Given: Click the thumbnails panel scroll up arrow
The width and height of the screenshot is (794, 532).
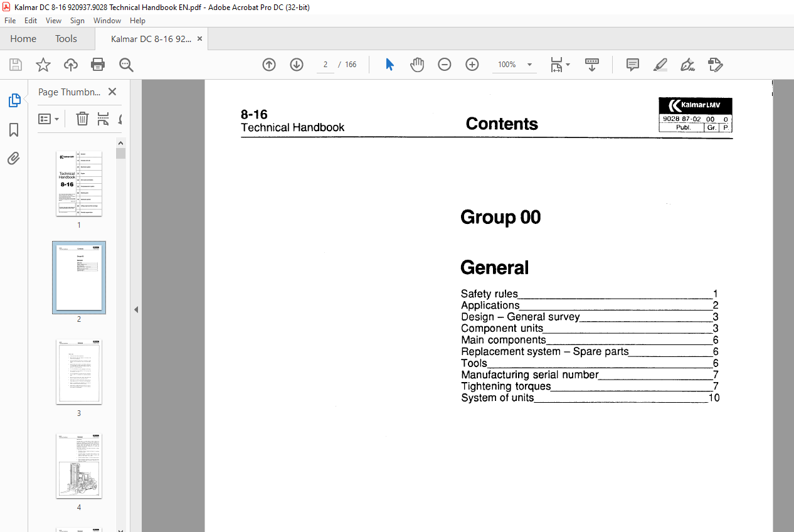Looking at the screenshot, I should click(121, 144).
